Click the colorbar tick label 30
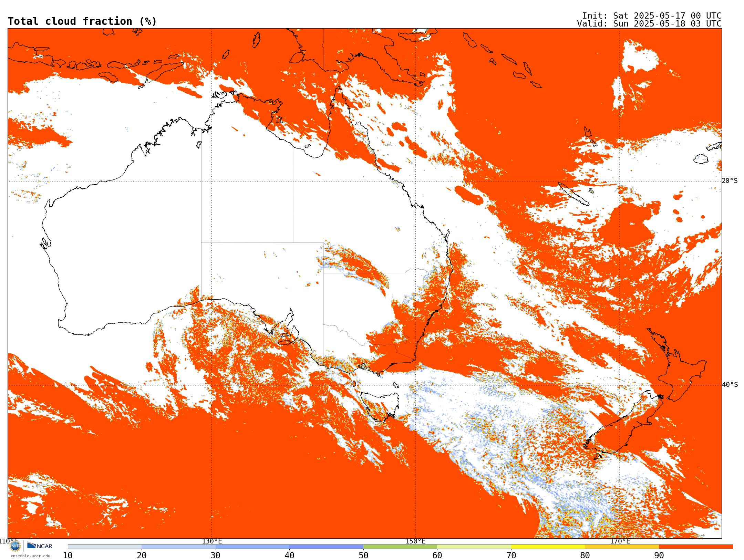The image size is (744, 560). click(216, 556)
